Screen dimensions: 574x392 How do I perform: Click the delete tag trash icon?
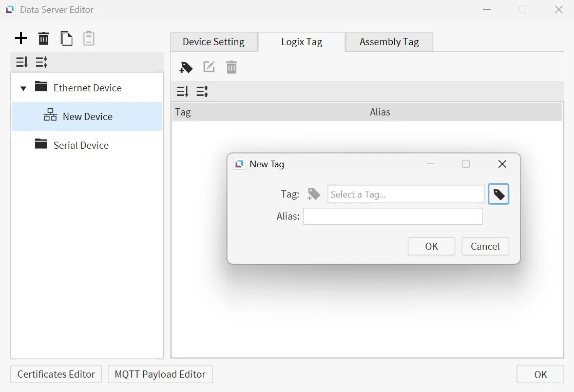click(x=232, y=67)
